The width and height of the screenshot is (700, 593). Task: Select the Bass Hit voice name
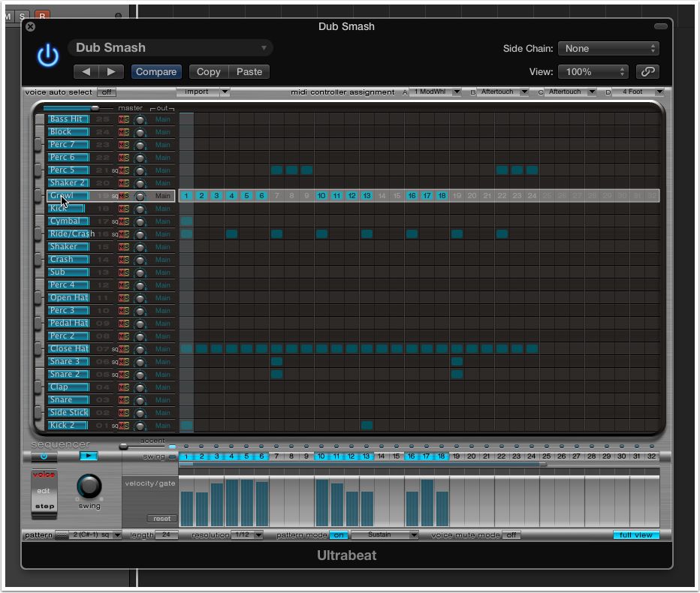point(68,119)
